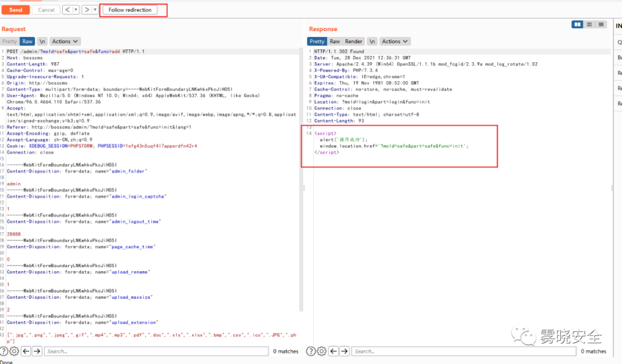Click the Request panel title
The height and width of the screenshot is (364, 622).
pos(13,29)
